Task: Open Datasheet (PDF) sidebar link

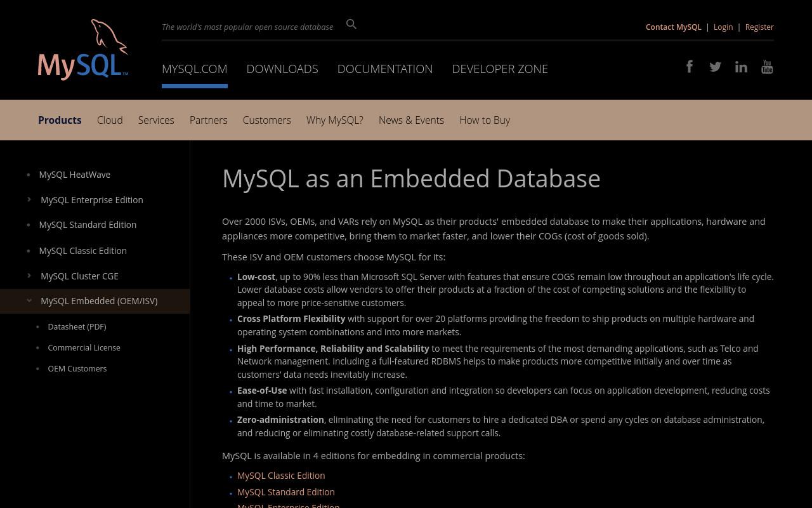Action: pyautogui.click(x=77, y=326)
